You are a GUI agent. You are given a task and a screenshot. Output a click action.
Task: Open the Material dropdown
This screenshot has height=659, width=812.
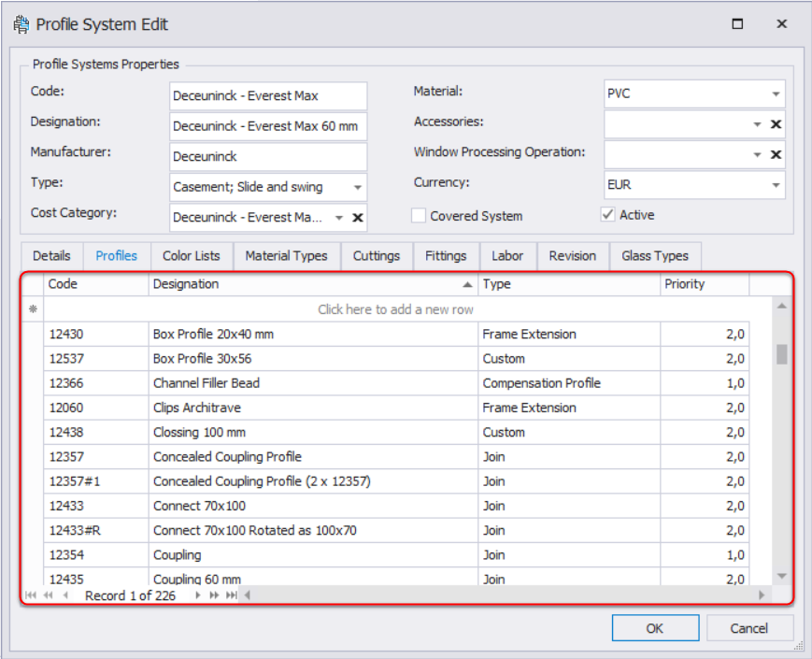click(x=776, y=94)
